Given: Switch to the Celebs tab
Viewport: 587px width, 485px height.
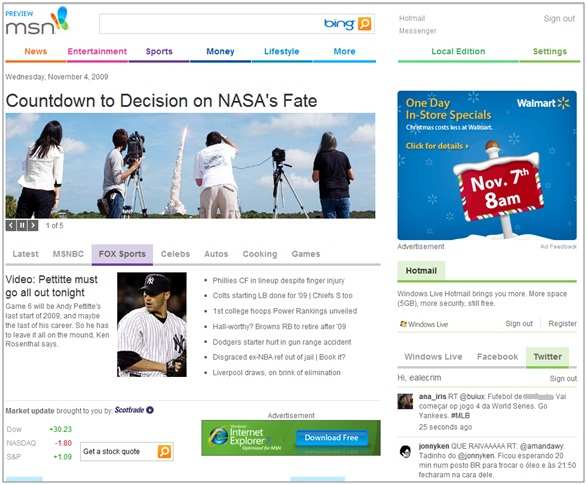Looking at the screenshot, I should point(175,254).
